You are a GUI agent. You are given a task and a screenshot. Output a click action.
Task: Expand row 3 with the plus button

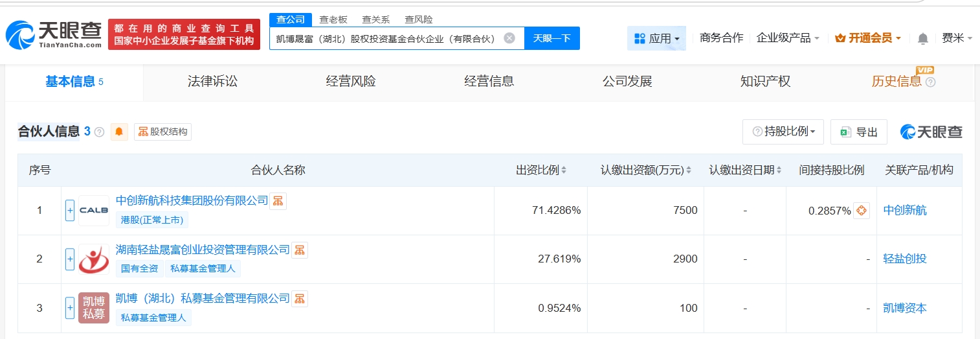tap(70, 308)
